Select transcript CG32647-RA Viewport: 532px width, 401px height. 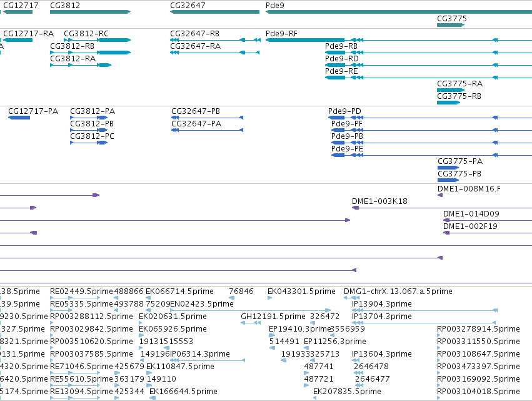tap(215, 53)
